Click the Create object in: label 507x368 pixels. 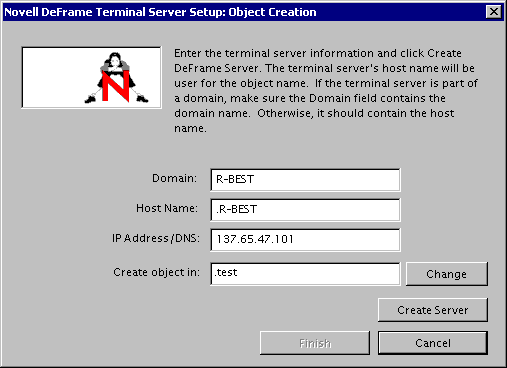[156, 272]
